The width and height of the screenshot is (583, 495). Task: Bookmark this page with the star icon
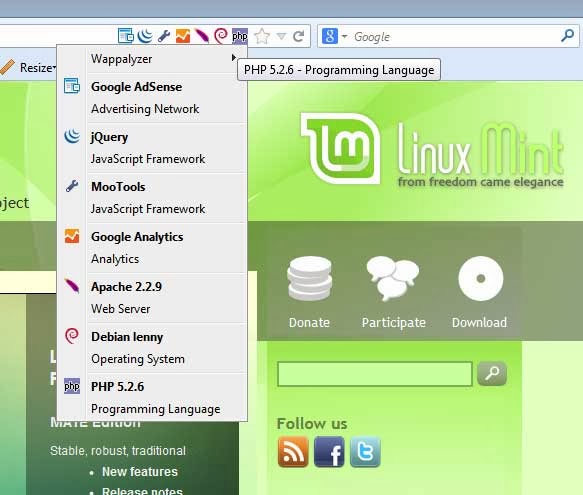(x=262, y=36)
